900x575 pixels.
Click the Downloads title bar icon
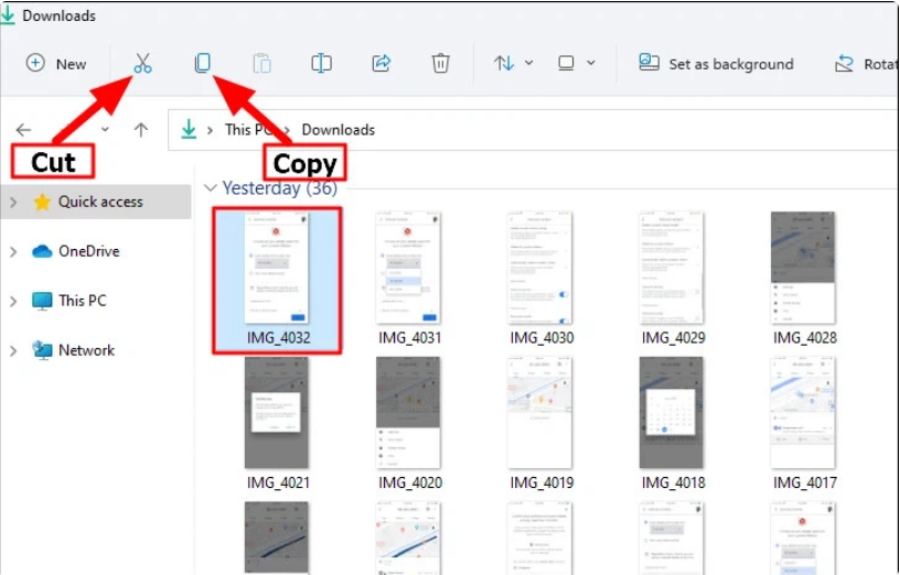(x=7, y=15)
